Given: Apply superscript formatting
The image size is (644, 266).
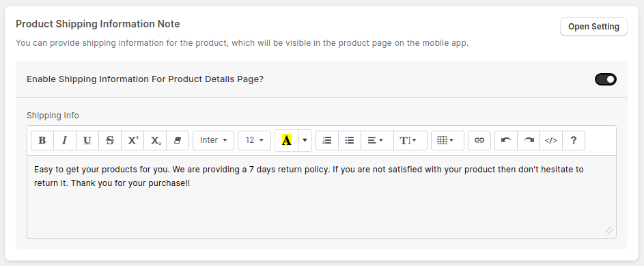Looking at the screenshot, I should (132, 140).
